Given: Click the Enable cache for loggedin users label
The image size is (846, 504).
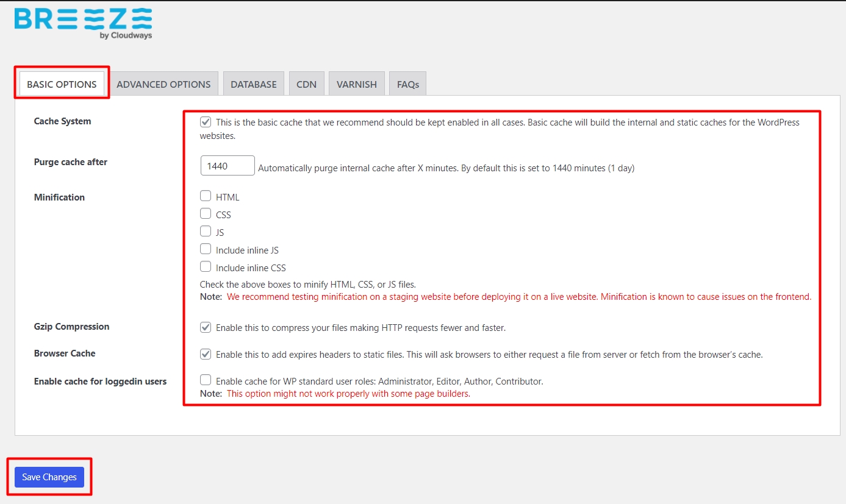Looking at the screenshot, I should 101,382.
